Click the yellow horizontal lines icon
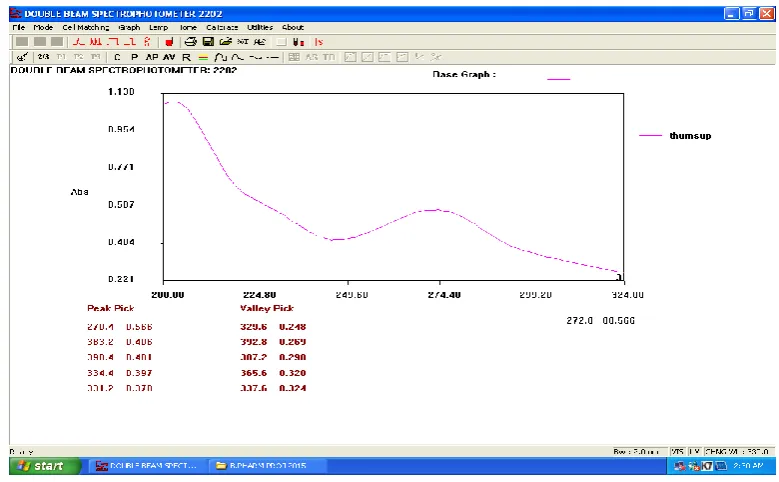This screenshot has height=482, width=779. pos(203,58)
